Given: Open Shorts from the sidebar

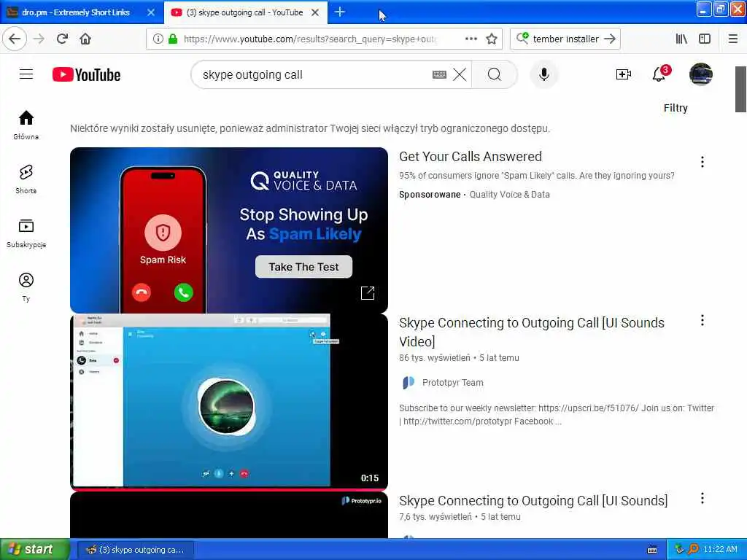Looking at the screenshot, I should tap(26, 179).
